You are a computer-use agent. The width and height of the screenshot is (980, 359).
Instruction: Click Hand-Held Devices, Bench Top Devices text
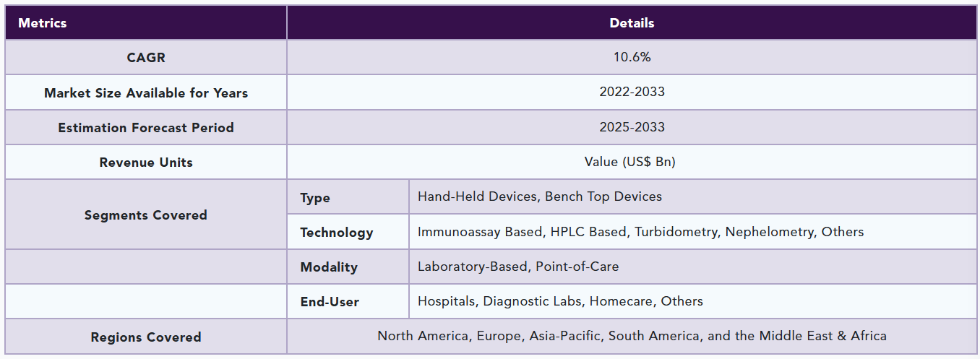click(x=540, y=196)
